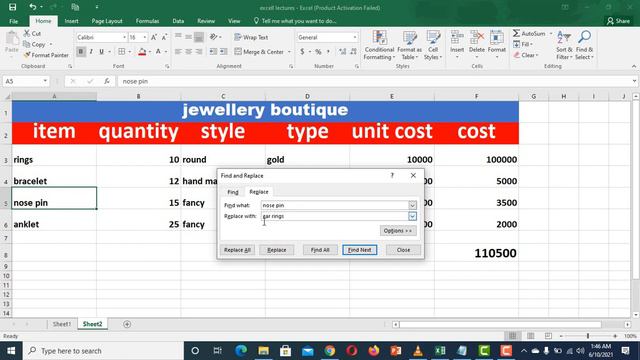Image resolution: width=640 pixels, height=360 pixels.
Task: Open Google Chrome from the taskbar
Action: coord(330,351)
